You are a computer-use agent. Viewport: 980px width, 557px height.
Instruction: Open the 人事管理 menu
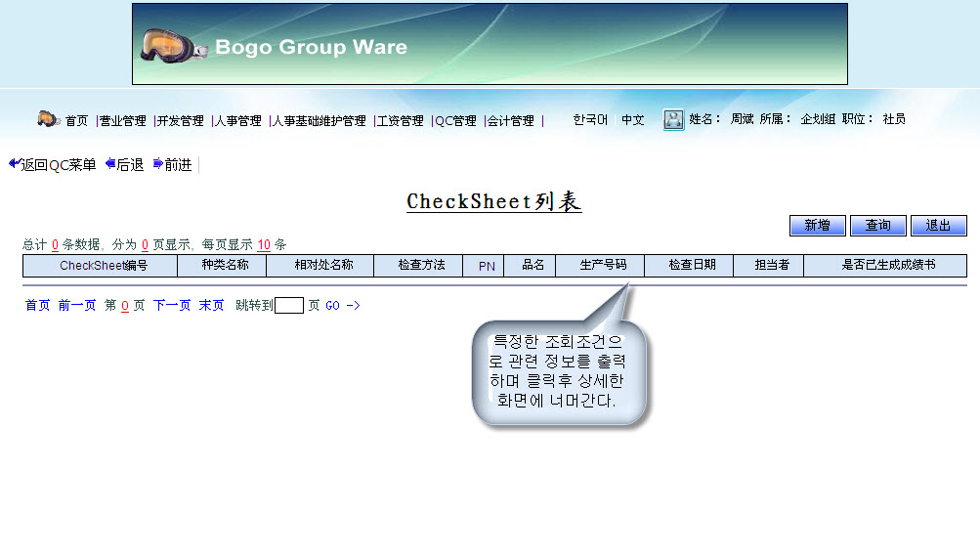[x=237, y=120]
